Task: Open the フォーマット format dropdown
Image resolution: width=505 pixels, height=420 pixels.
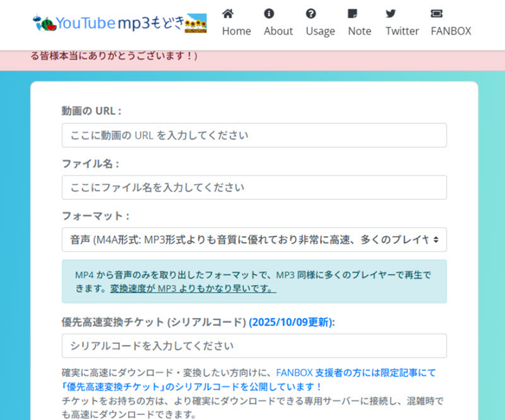Action: [x=252, y=240]
